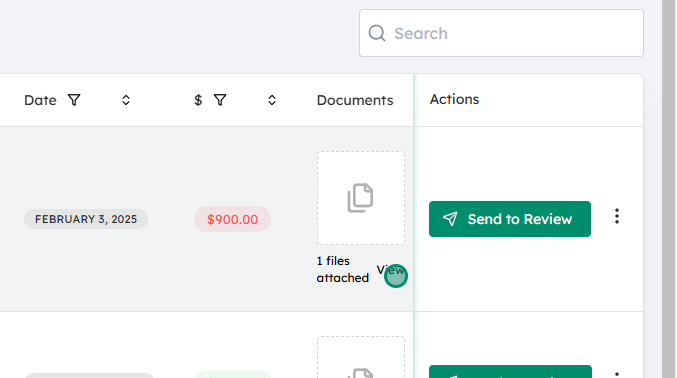Click the '1 files attached' text

coord(342,269)
